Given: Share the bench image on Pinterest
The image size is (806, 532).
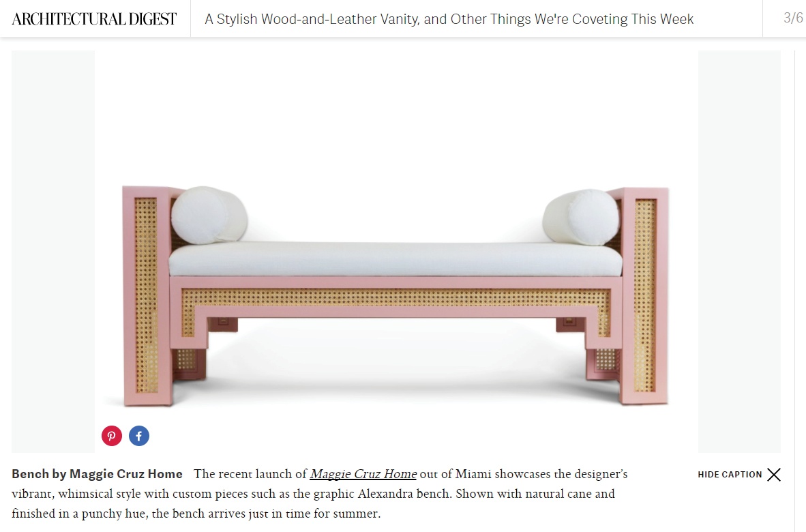Looking at the screenshot, I should pyautogui.click(x=112, y=436).
